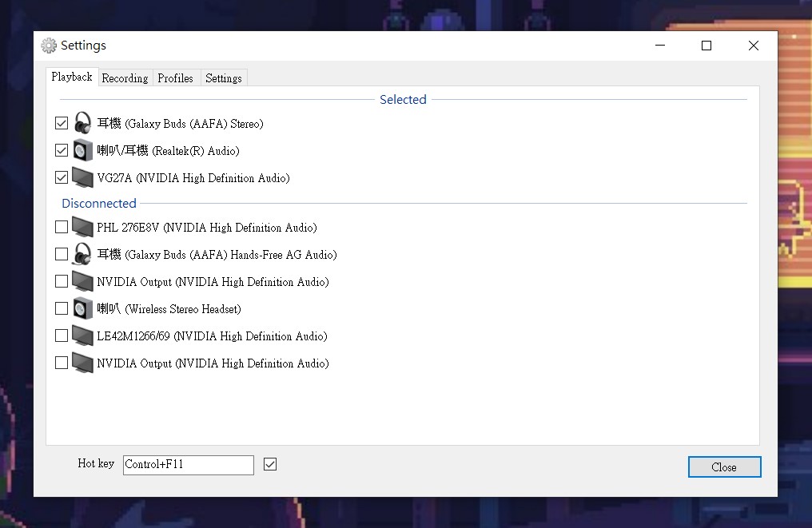Click the Galaxy Buds Hands-Free headset icon
812x528 pixels.
(82, 254)
